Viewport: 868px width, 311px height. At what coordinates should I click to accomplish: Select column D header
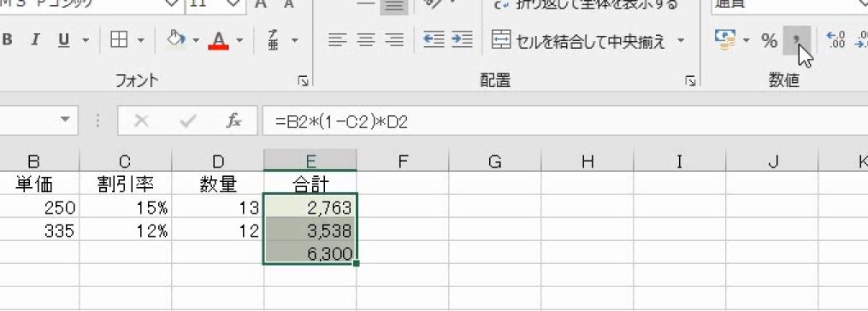(x=218, y=161)
